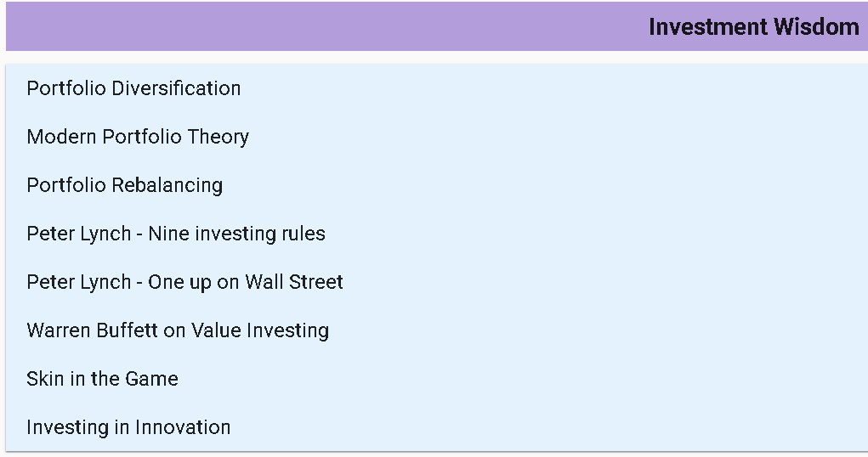Image resolution: width=868 pixels, height=457 pixels.
Task: Open the Portfolio Diversification topic
Action: tap(133, 88)
